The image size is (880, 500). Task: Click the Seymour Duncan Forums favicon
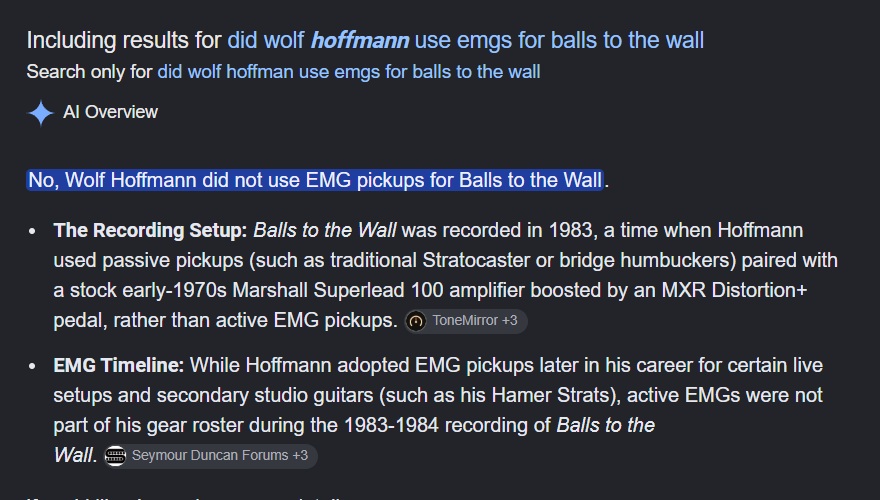coord(116,456)
